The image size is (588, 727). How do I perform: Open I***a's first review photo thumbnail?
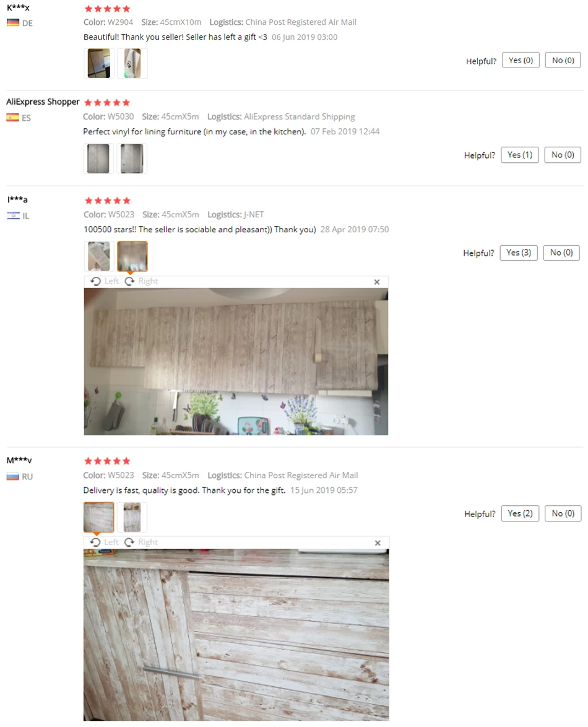point(98,256)
